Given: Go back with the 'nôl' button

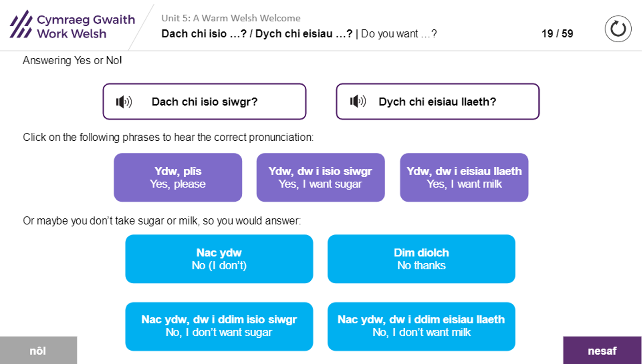Looking at the screenshot, I should click(x=38, y=351).
